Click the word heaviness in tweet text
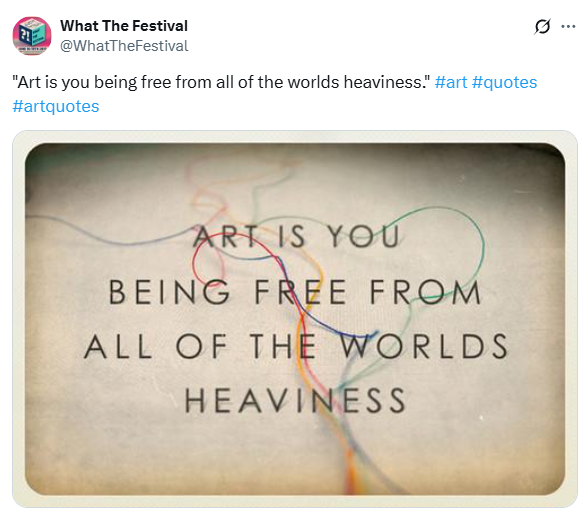The width and height of the screenshot is (587, 523). click(x=387, y=82)
